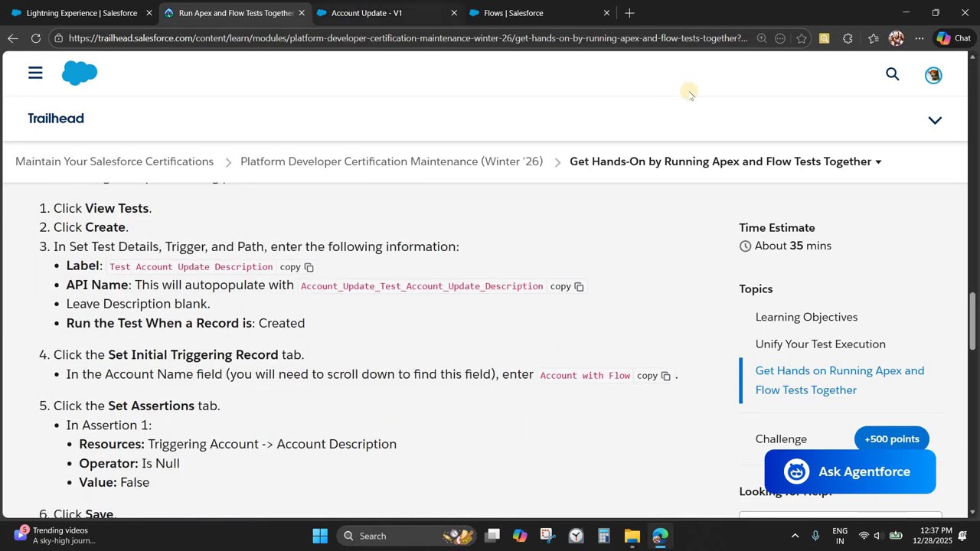Select the 'About 35 mins' text
980x551 pixels.
tap(793, 246)
